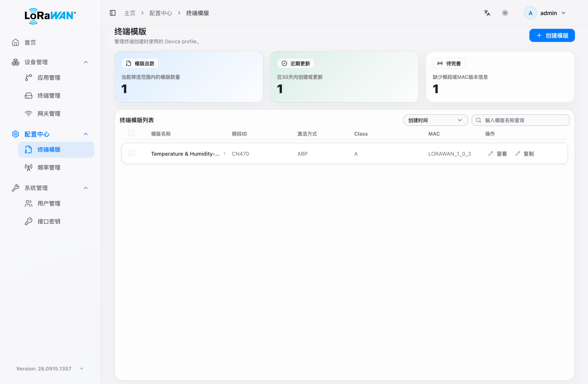Toggle the sidebar collapse icon
Screen dimensions: 588x384
(x=113, y=13)
